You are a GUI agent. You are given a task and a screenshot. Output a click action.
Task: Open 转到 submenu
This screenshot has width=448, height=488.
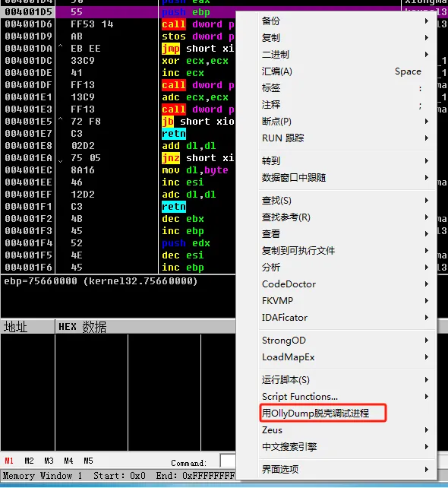click(345, 161)
